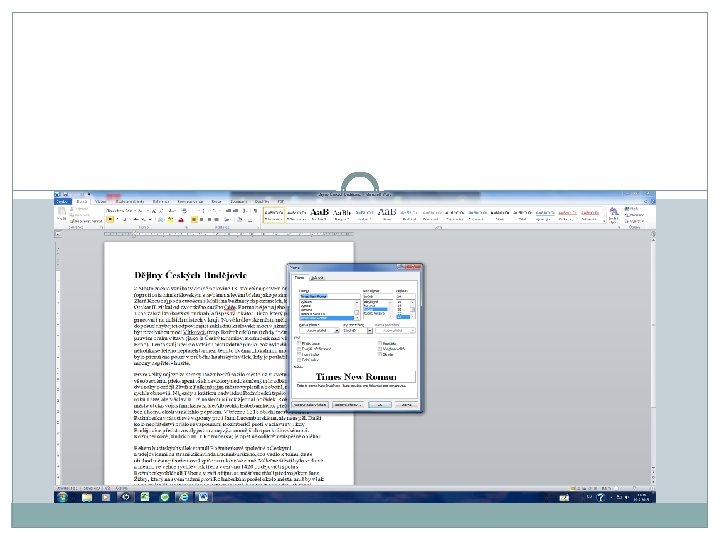Open the Rozložení stránky ribbon tab
This screenshot has height=540, width=720.
click(x=130, y=202)
